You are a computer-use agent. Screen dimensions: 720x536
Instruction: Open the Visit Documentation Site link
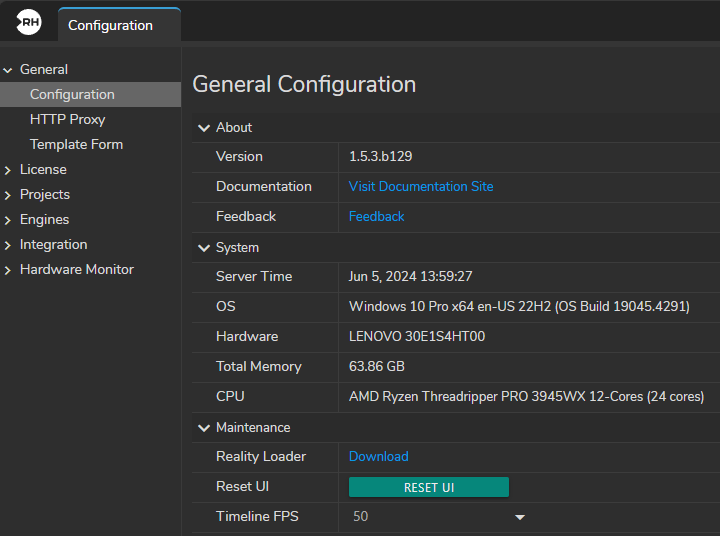(420, 186)
